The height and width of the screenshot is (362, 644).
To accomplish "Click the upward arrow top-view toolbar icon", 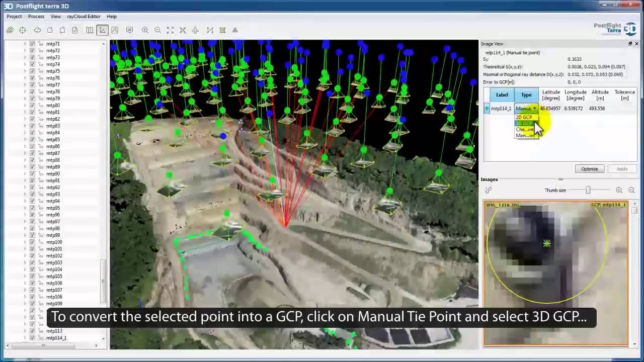I will pyautogui.click(x=195, y=30).
